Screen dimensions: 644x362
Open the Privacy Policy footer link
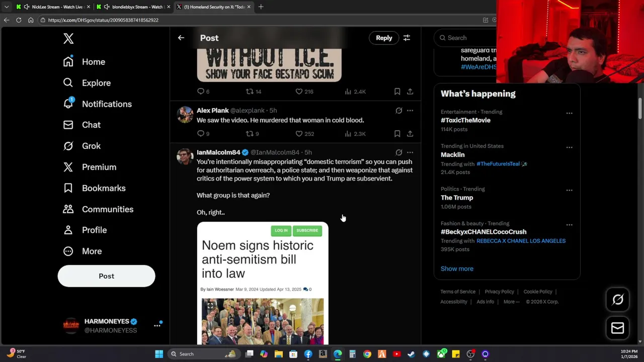pos(499,292)
